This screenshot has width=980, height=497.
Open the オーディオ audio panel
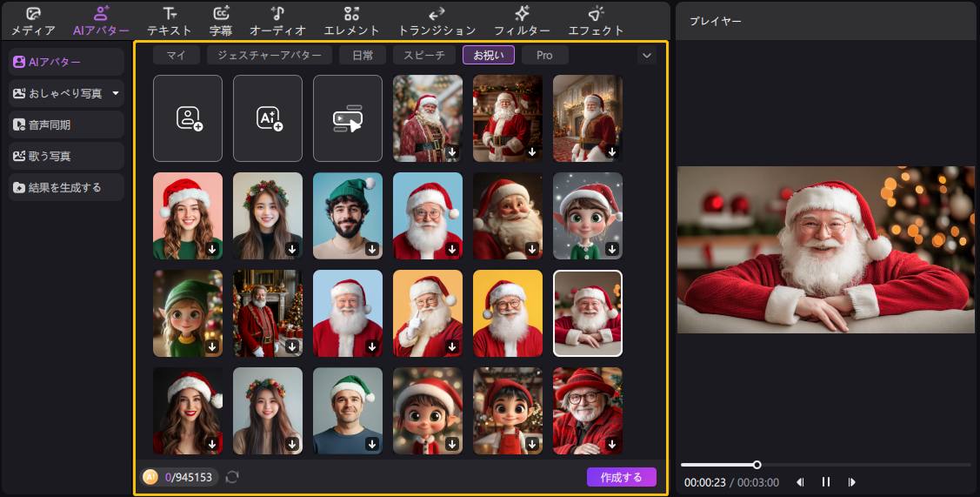coord(277,21)
